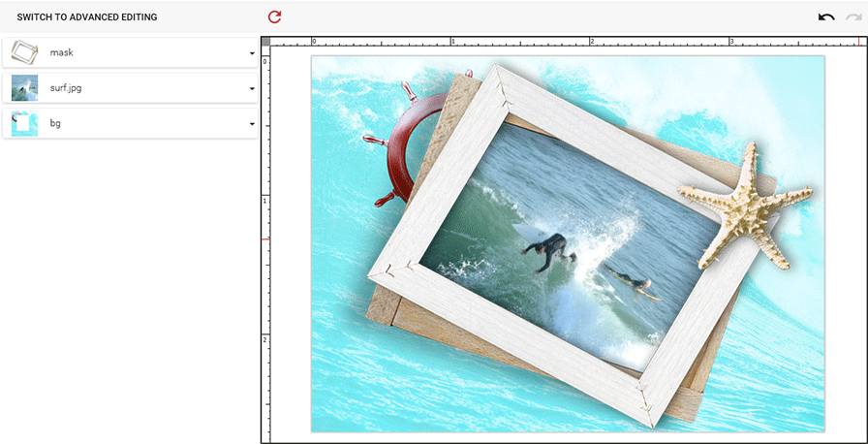Switch to advanced editing mode

(87, 17)
